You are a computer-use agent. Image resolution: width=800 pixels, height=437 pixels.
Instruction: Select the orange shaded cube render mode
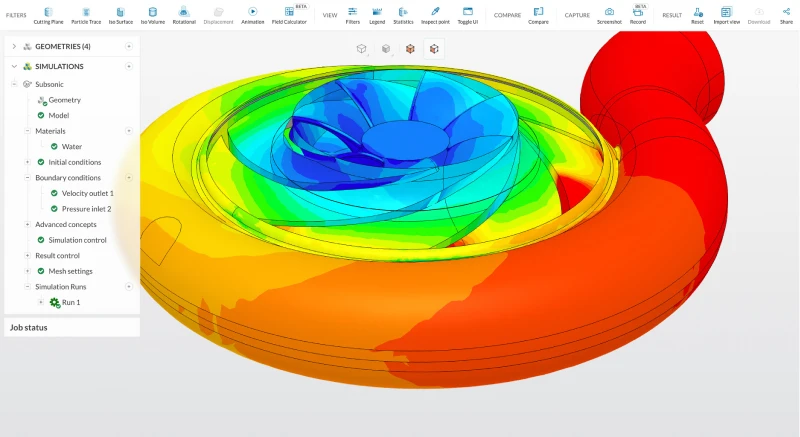tap(410, 48)
